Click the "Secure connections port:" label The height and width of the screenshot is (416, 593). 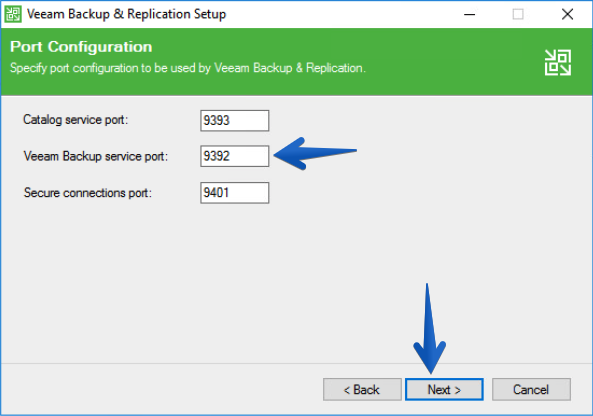click(x=88, y=193)
